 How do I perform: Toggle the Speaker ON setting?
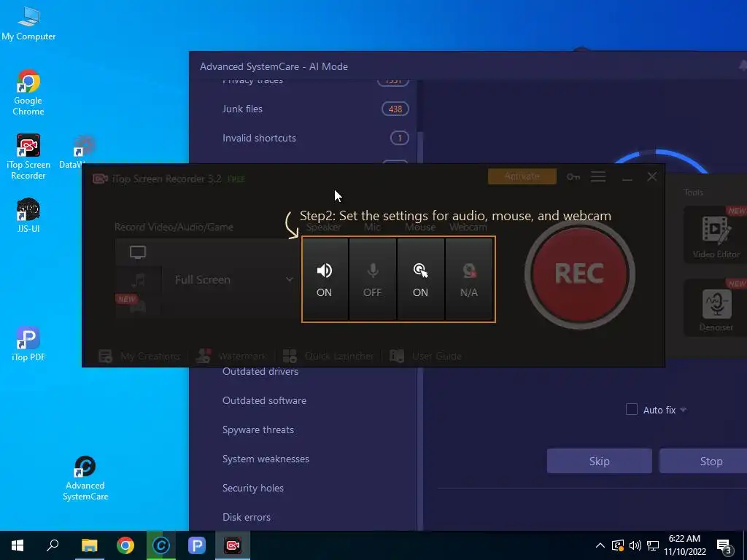pyautogui.click(x=325, y=279)
